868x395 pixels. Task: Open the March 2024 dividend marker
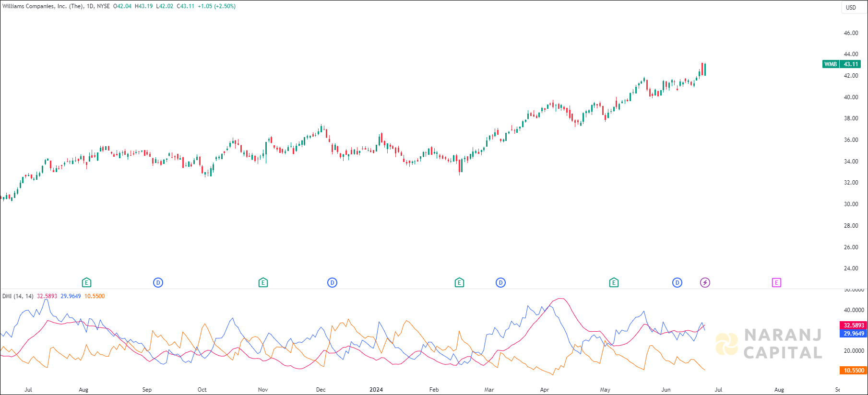pyautogui.click(x=500, y=283)
